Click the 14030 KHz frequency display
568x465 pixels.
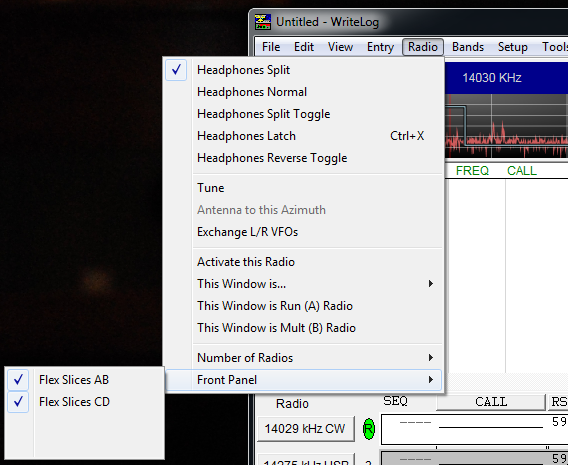click(492, 78)
